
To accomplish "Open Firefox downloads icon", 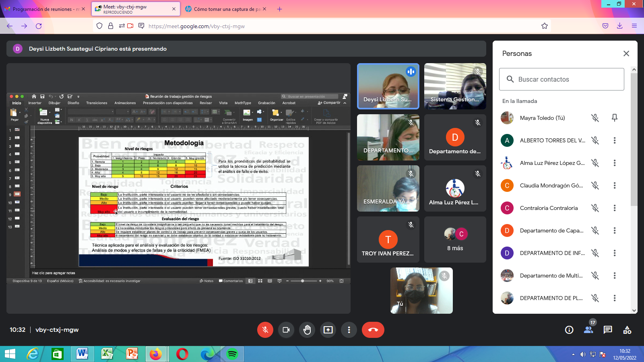I will click(619, 26).
